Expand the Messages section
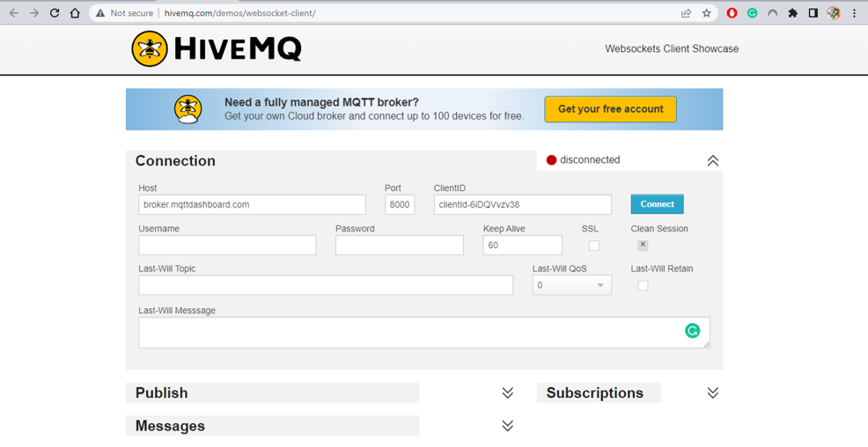 click(507, 426)
